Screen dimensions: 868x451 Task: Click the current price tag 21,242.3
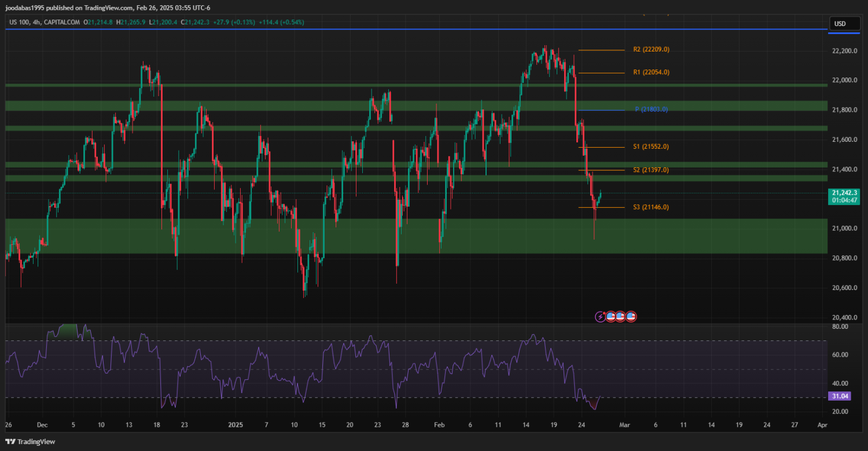click(844, 193)
